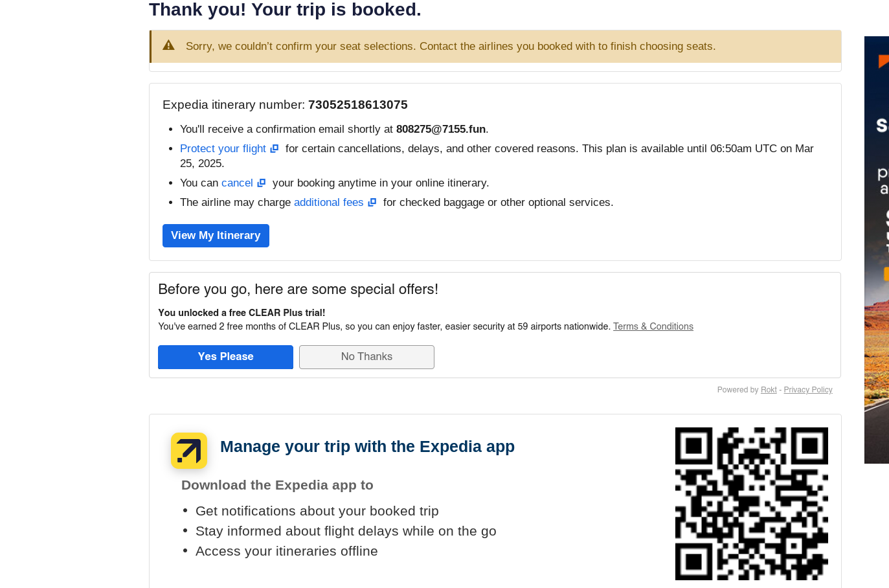Click the confirmation email address 808275@7155.fun
The width and height of the screenshot is (889, 588).
pos(441,130)
